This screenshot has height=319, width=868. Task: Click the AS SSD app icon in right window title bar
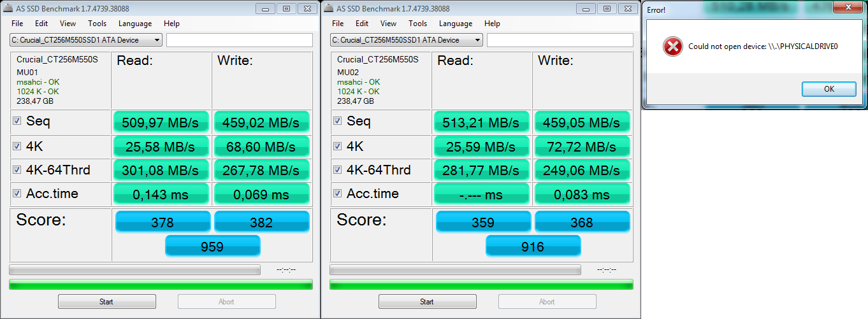pyautogui.click(x=328, y=8)
